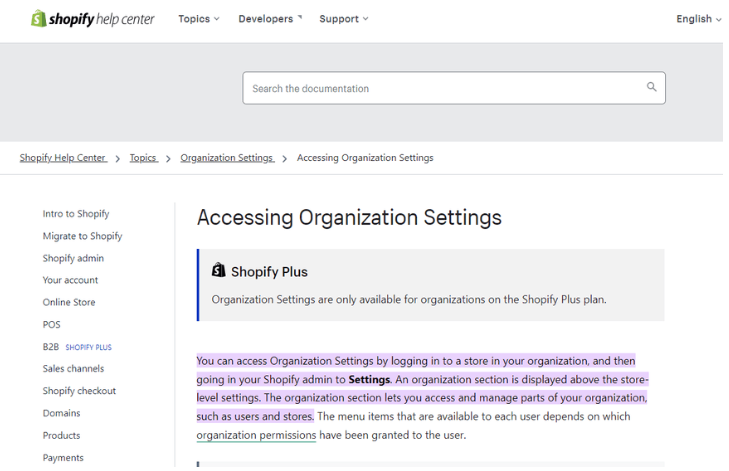This screenshot has height=471, width=729.
Task: Select B2B Shopify Plus sidebar item
Action: point(76,347)
